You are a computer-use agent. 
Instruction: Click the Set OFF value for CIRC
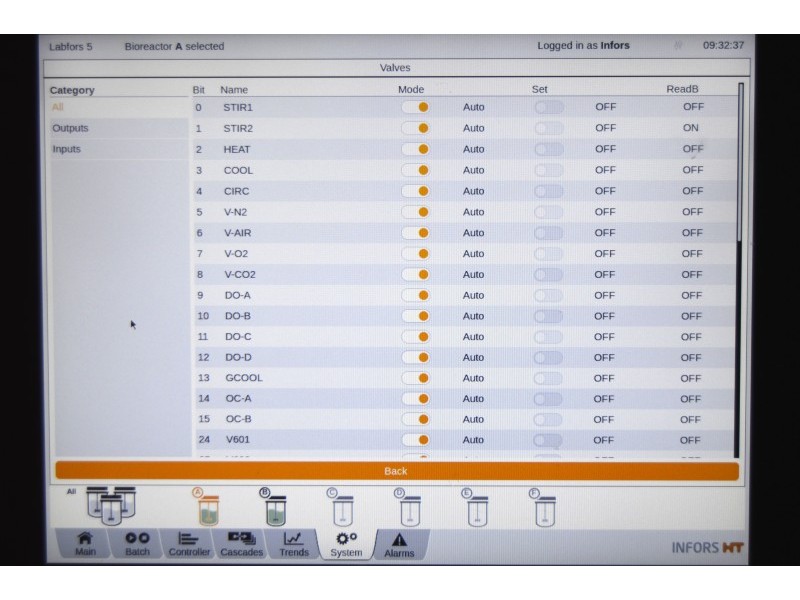(x=605, y=191)
